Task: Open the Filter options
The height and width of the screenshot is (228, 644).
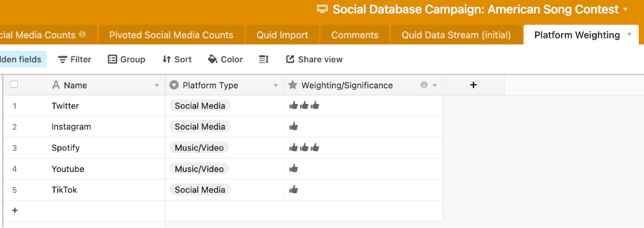Action: (x=74, y=59)
